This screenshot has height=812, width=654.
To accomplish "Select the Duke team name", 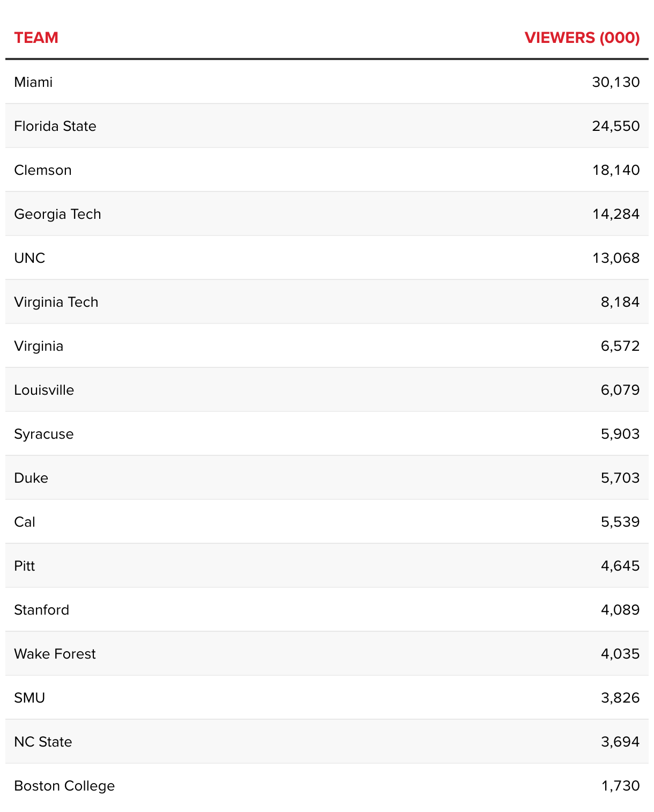I will (31, 478).
